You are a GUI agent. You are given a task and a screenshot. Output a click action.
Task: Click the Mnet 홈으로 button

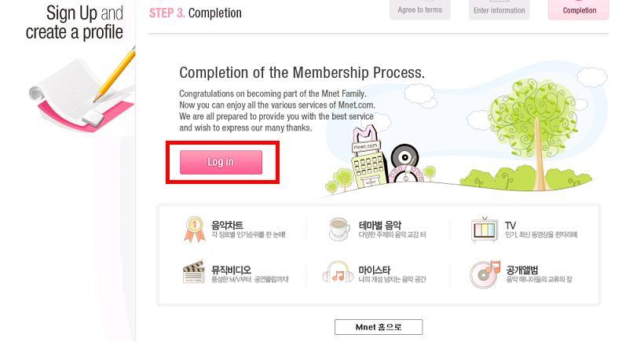coord(379,327)
